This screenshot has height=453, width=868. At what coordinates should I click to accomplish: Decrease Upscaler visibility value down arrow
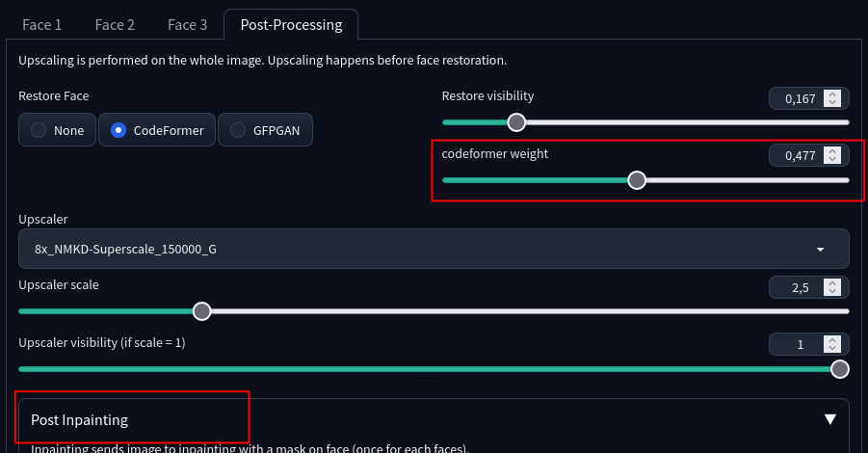click(x=832, y=348)
